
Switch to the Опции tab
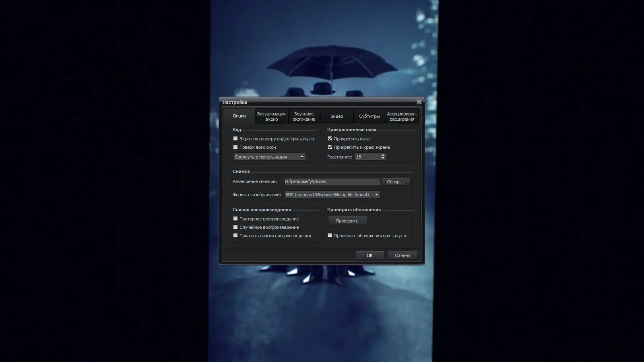tap(239, 116)
